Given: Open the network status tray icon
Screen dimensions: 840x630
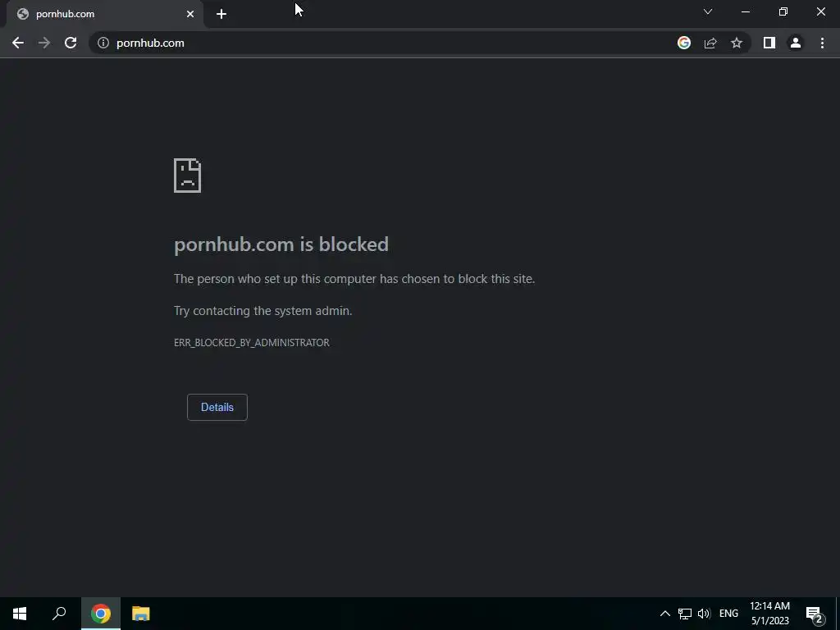Looking at the screenshot, I should click(685, 614).
